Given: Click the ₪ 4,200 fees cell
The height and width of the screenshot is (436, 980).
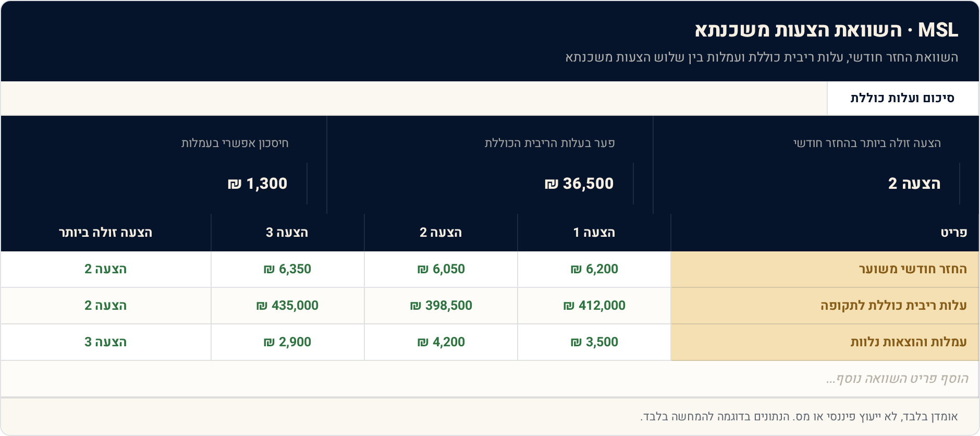Looking at the screenshot, I should pyautogui.click(x=441, y=342).
